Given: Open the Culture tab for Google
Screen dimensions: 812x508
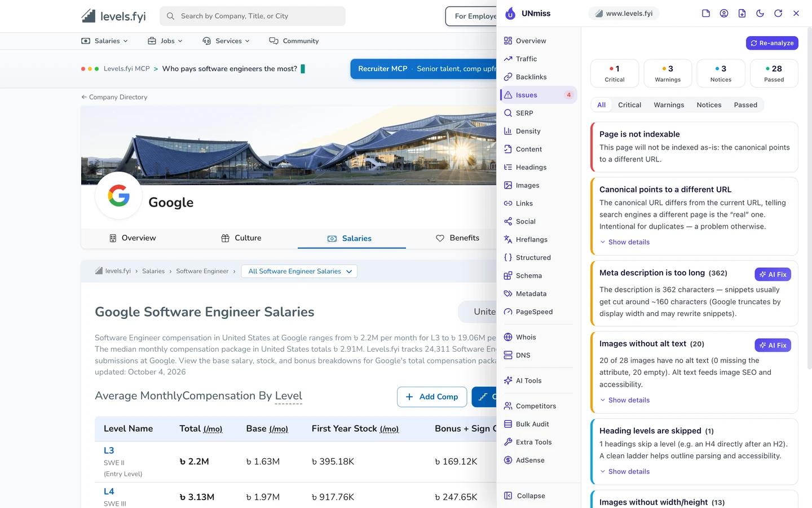Looking at the screenshot, I should [241, 238].
